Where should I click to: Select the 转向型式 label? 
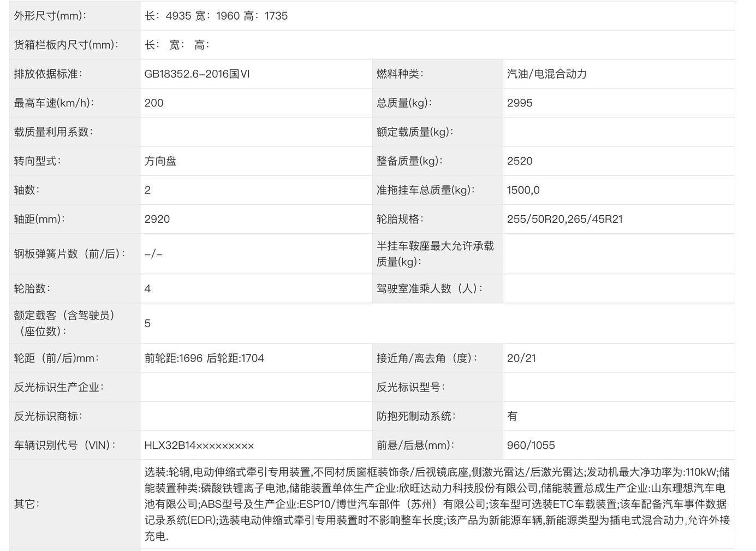(x=37, y=161)
